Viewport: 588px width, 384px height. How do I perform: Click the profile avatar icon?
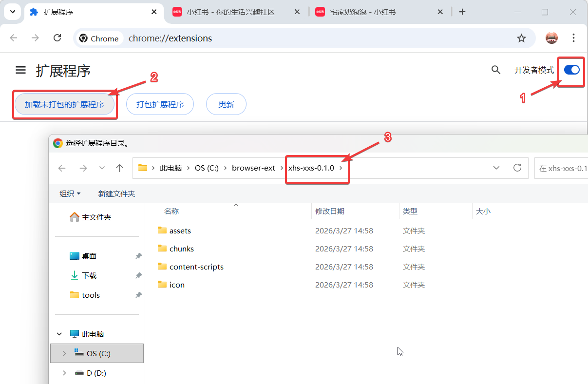(x=551, y=38)
